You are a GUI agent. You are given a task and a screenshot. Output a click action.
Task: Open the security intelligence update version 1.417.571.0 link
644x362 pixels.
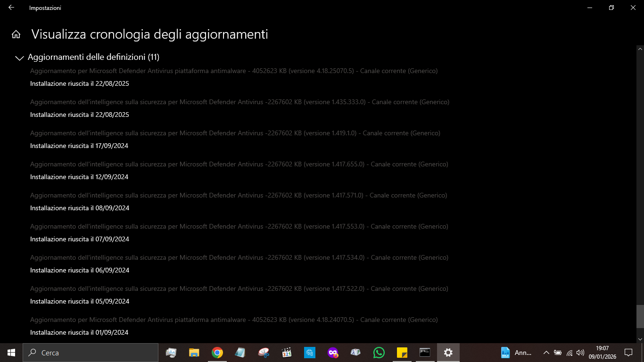239,195
